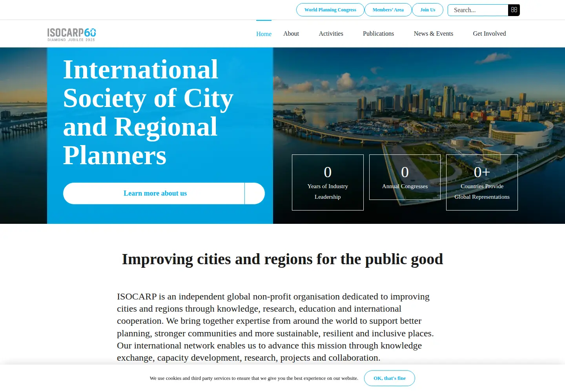Click the Join Us button

pyautogui.click(x=428, y=10)
